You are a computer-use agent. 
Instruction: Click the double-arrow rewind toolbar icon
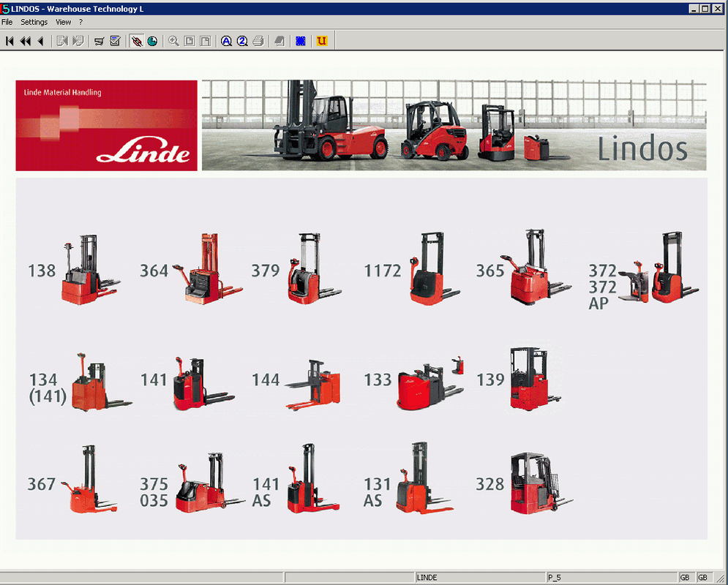click(25, 41)
